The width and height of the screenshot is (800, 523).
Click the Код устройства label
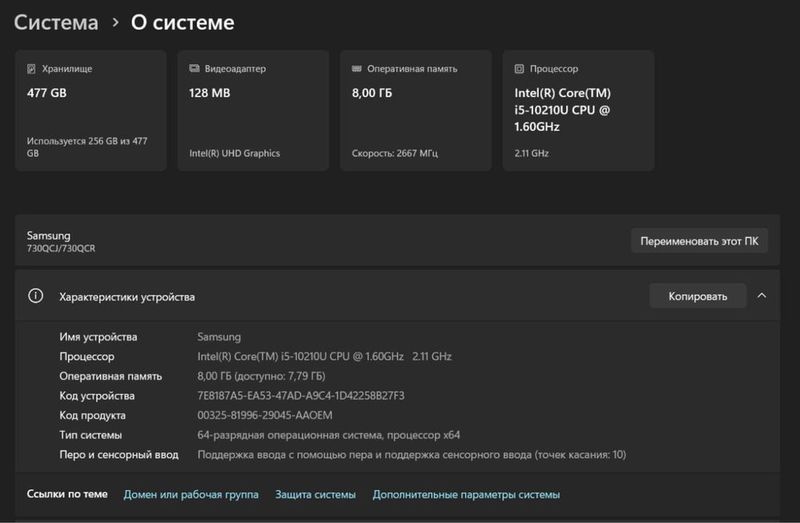pyautogui.click(x=97, y=395)
